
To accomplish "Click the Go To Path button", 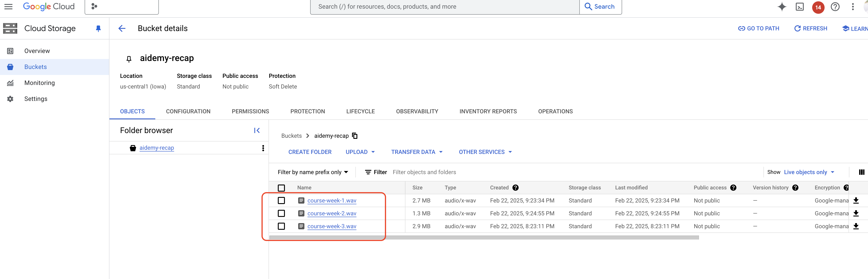I will click(x=759, y=28).
